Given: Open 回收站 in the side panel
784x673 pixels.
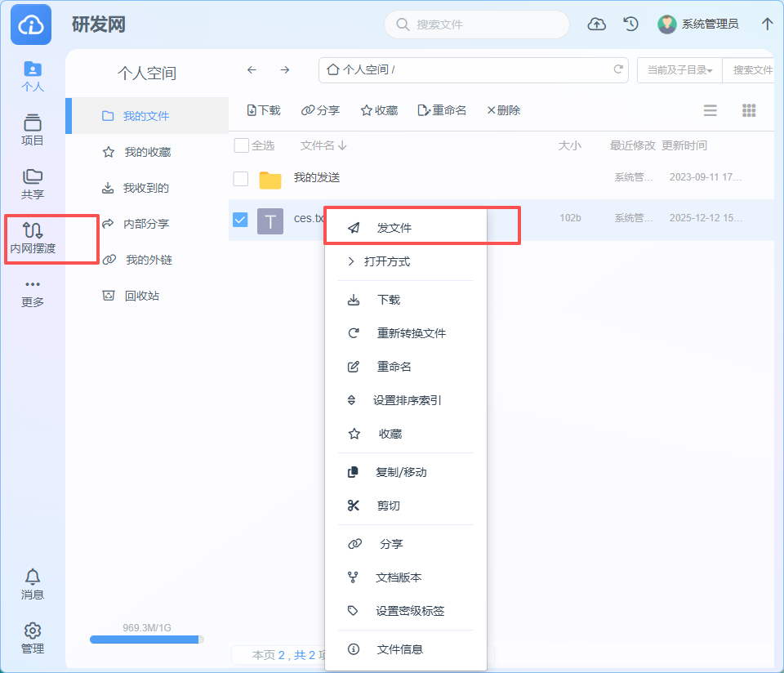Looking at the screenshot, I should tap(141, 296).
